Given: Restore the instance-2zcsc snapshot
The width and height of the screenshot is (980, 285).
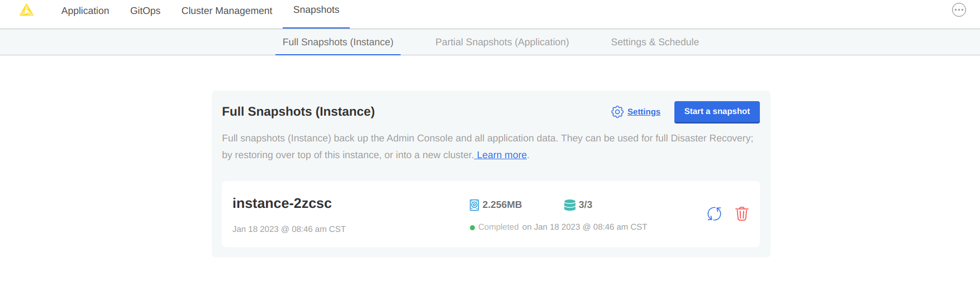Looking at the screenshot, I should click(714, 214).
